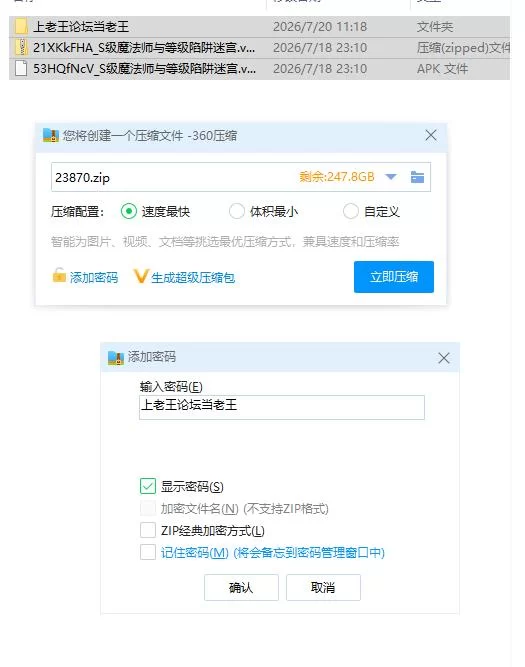Enable ZIP经典加密方式(L) checkbox

click(x=148, y=530)
